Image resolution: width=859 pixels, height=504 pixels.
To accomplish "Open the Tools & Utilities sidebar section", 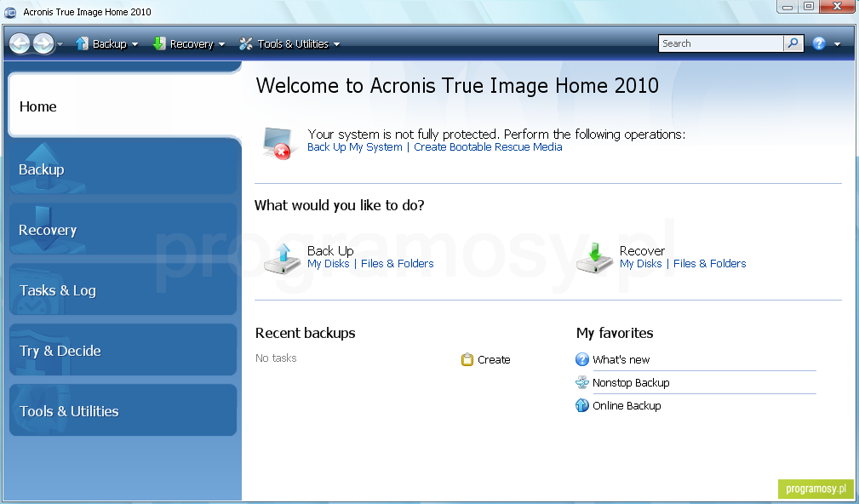I will point(123,411).
